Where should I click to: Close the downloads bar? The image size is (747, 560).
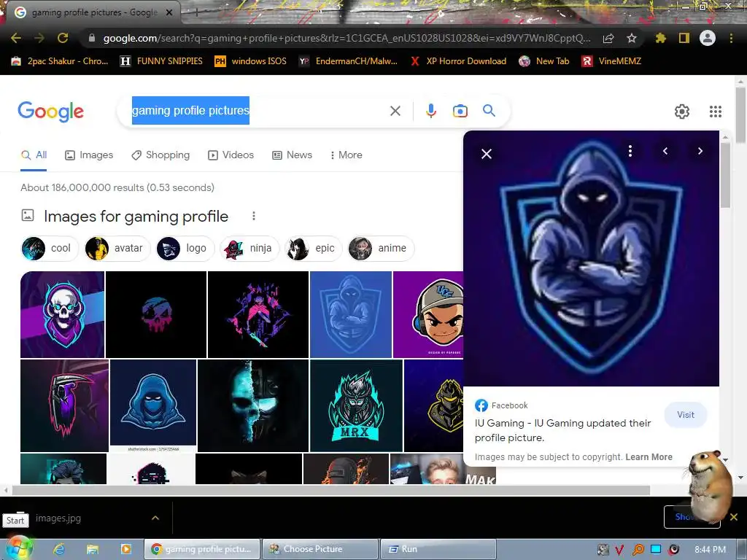(734, 517)
